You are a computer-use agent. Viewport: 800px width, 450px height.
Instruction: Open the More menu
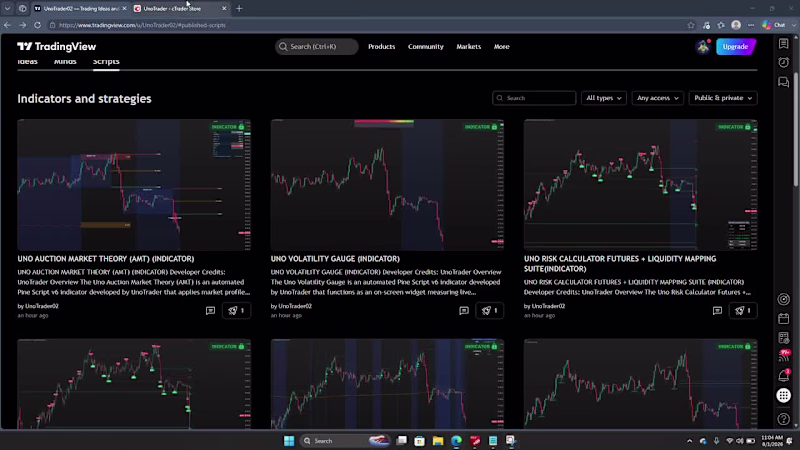click(x=502, y=46)
